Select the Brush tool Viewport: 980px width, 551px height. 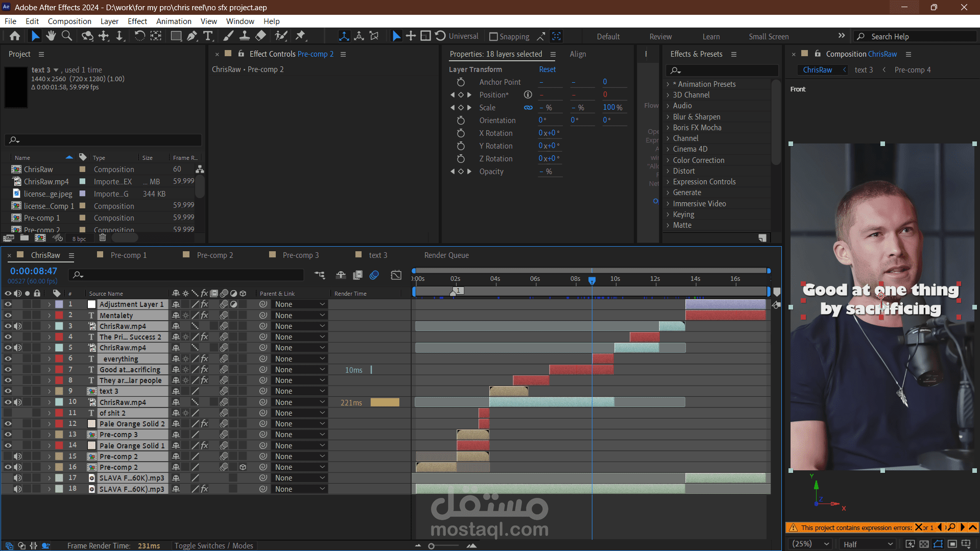tap(229, 36)
